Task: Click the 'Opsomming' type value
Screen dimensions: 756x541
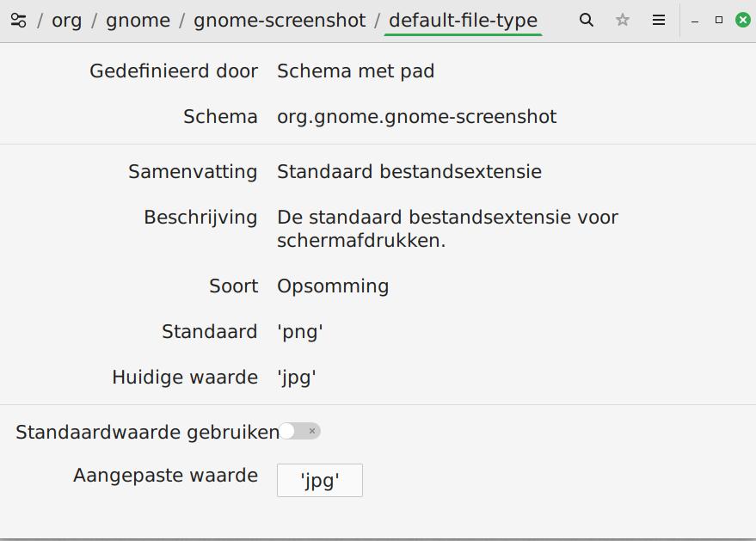Action: click(x=333, y=286)
